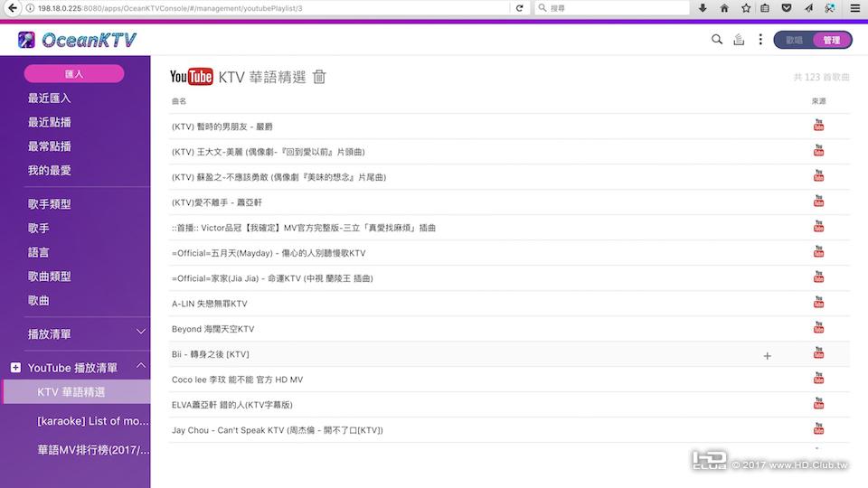
Task: Bookmark this page with star icon
Action: (746, 8)
